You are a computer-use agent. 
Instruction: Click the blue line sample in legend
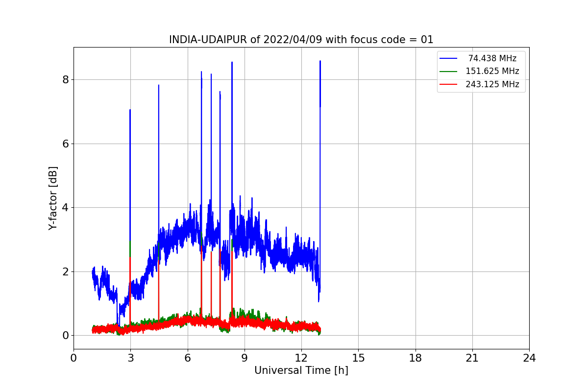(x=449, y=58)
